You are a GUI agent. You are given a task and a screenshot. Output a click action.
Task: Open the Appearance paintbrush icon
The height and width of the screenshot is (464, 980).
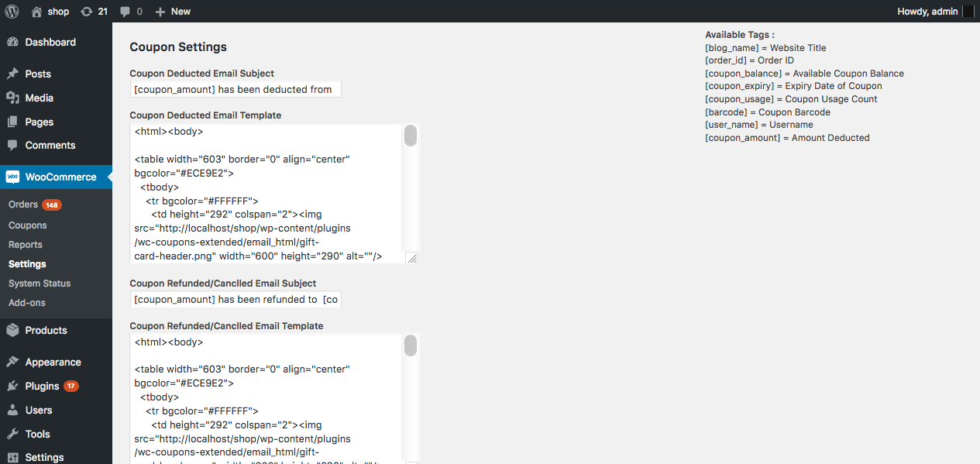(x=12, y=362)
